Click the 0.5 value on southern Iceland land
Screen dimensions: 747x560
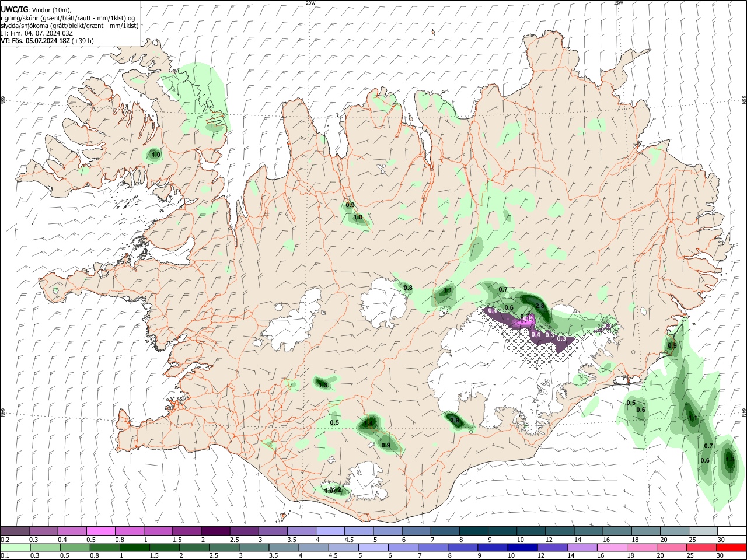click(334, 423)
